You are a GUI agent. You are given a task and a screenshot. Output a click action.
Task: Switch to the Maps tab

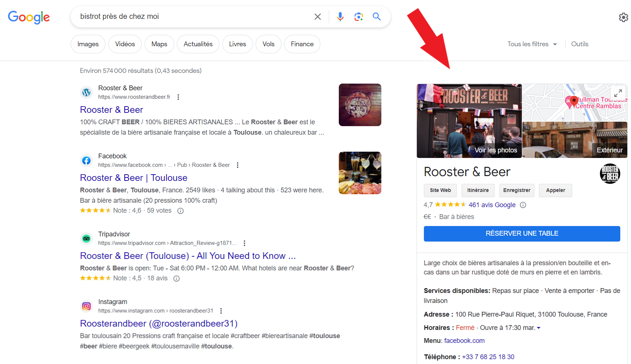click(159, 44)
